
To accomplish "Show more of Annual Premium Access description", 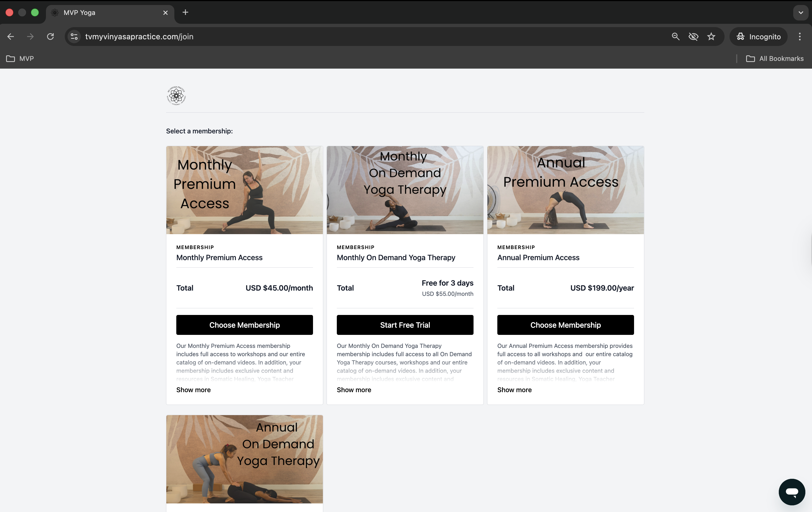I will tap(514, 390).
